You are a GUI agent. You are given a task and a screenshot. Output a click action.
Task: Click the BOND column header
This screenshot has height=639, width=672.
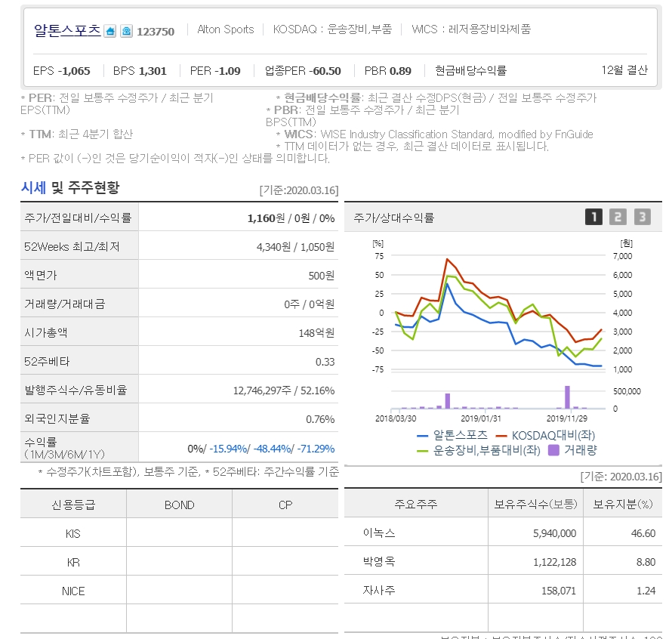pos(179,505)
